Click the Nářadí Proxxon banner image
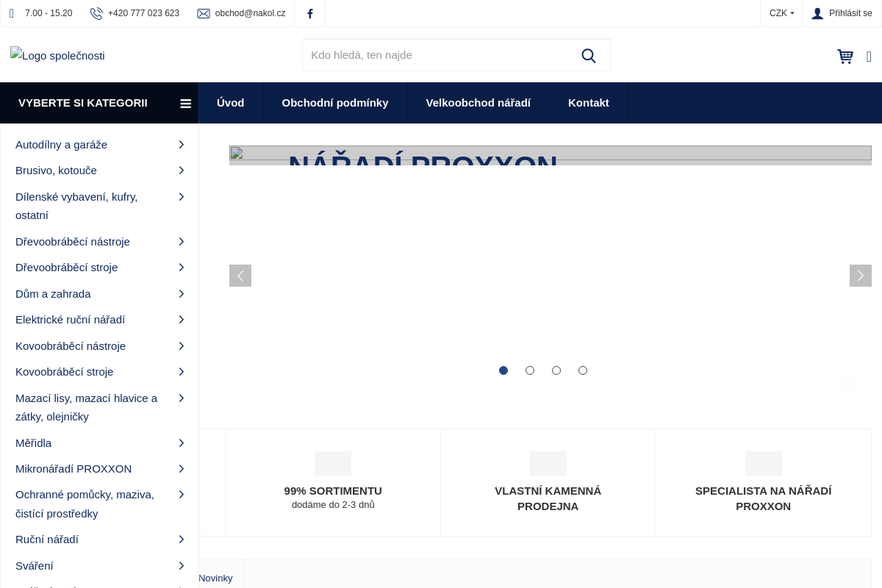Screen dimensions: 882x588 pyautogui.click(x=550, y=156)
